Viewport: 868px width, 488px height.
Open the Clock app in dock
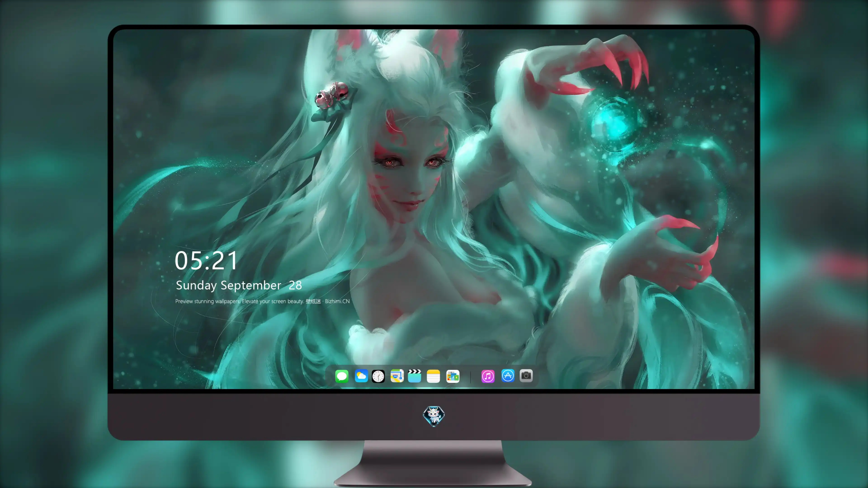pyautogui.click(x=378, y=376)
